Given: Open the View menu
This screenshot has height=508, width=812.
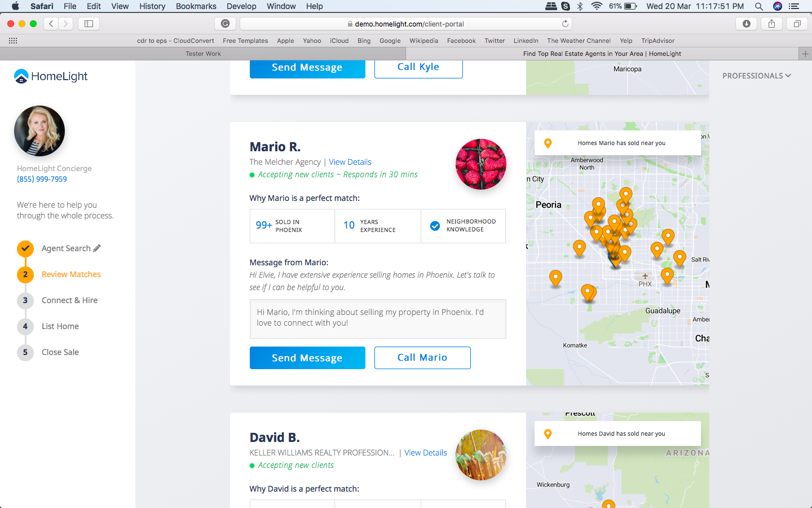Looking at the screenshot, I should click(x=120, y=6).
